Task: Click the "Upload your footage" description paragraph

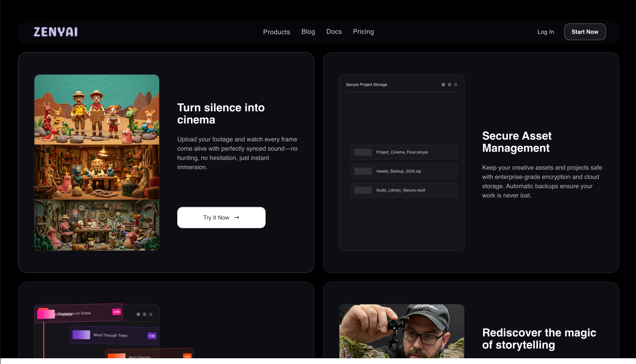Action: 237,153
